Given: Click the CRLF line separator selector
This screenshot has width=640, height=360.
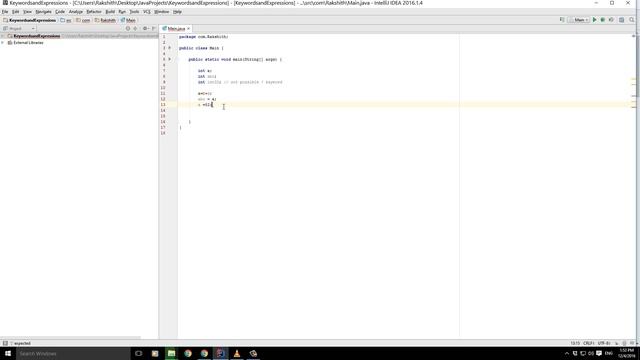Looking at the screenshot, I should [x=589, y=343].
